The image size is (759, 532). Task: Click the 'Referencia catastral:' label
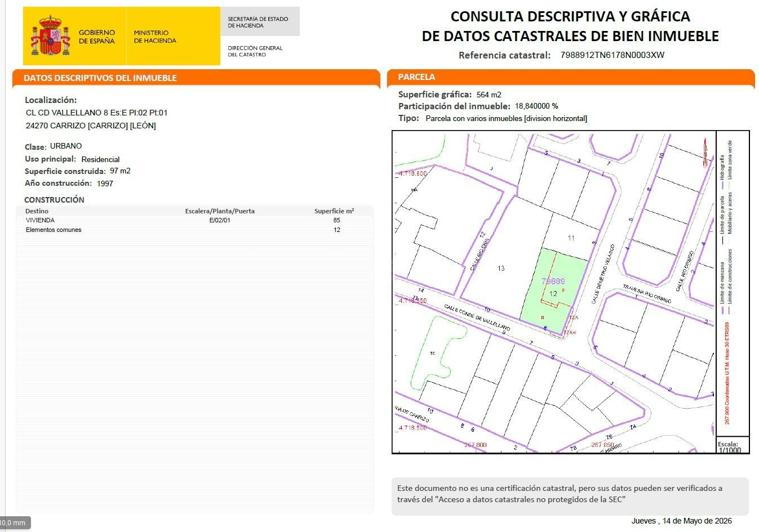(504, 55)
